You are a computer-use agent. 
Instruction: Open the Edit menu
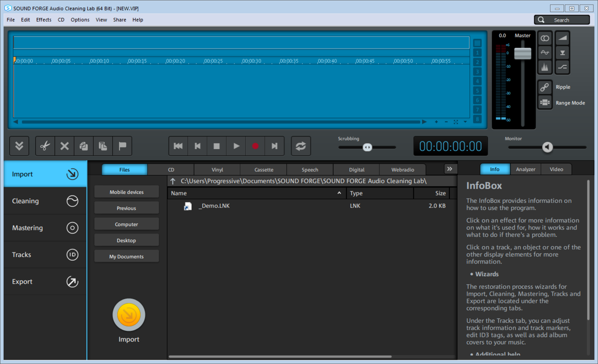[25, 20]
